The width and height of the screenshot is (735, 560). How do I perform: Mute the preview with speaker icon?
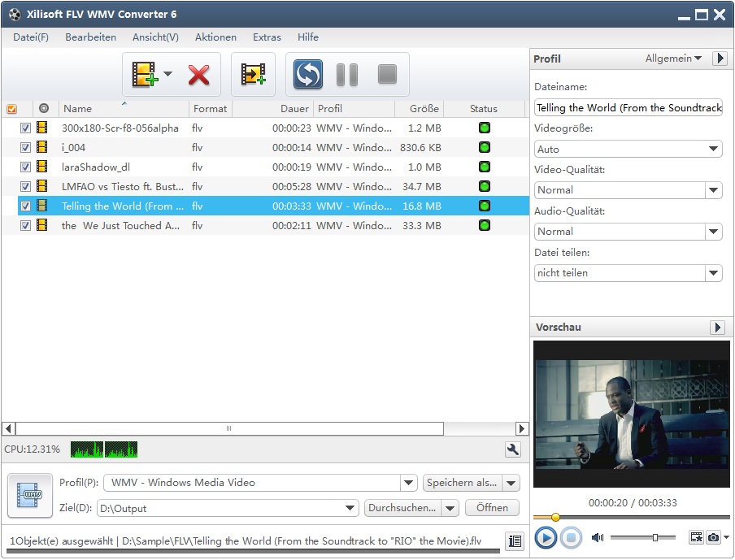pos(597,537)
